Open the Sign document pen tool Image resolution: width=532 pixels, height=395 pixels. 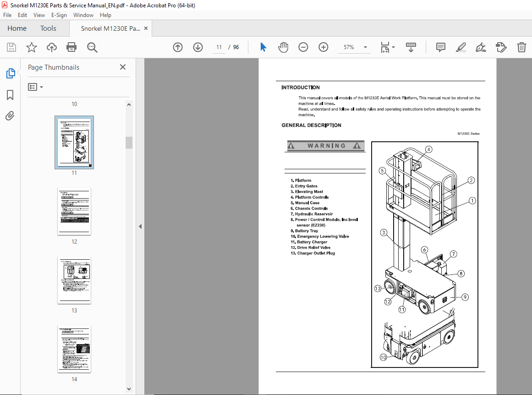[481, 47]
